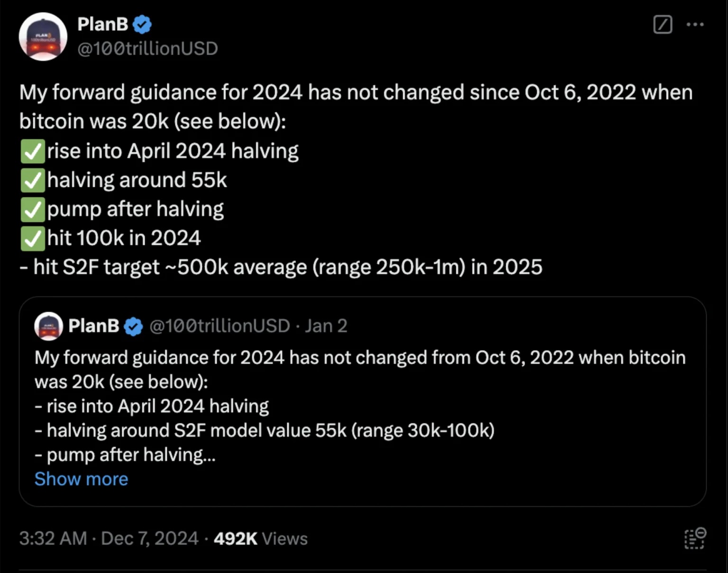Click the Grok slash-square icon

(x=663, y=24)
